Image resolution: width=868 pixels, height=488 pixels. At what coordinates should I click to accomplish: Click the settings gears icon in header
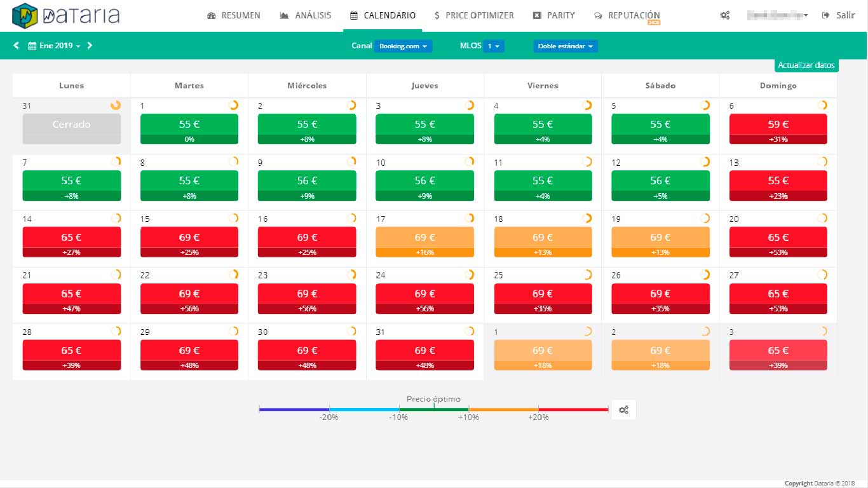click(724, 15)
